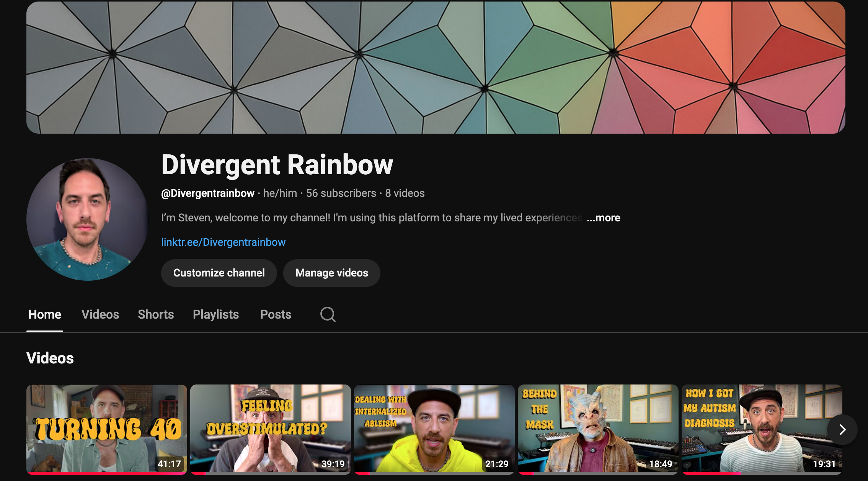868x481 pixels.
Task: Open the Home tab
Action: pos(45,314)
